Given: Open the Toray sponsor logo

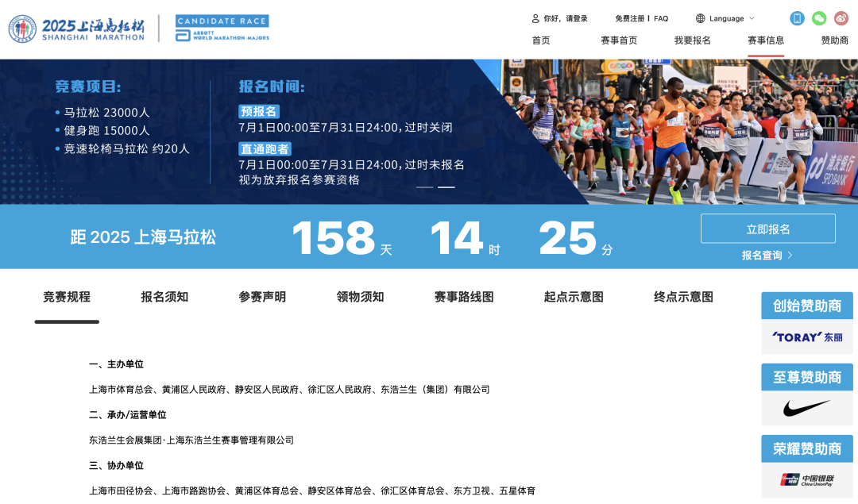Looking at the screenshot, I should [x=806, y=337].
